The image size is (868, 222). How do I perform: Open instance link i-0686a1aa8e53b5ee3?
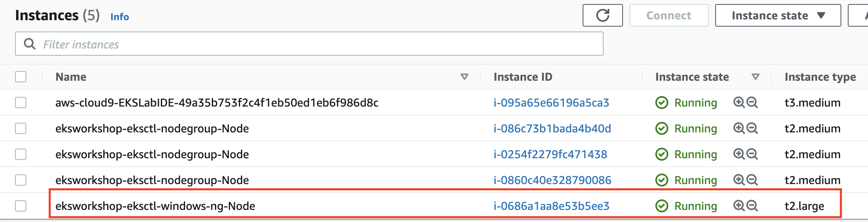click(x=551, y=206)
